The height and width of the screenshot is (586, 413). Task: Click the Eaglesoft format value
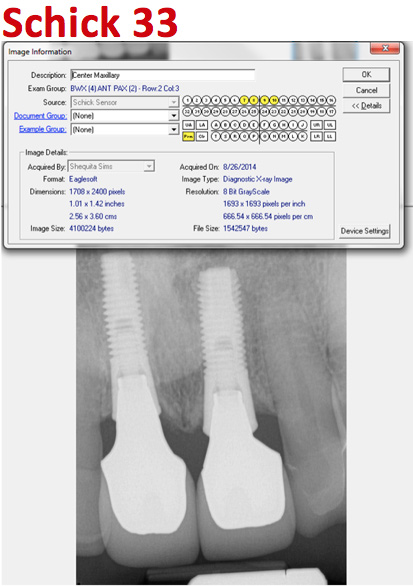[x=83, y=179]
